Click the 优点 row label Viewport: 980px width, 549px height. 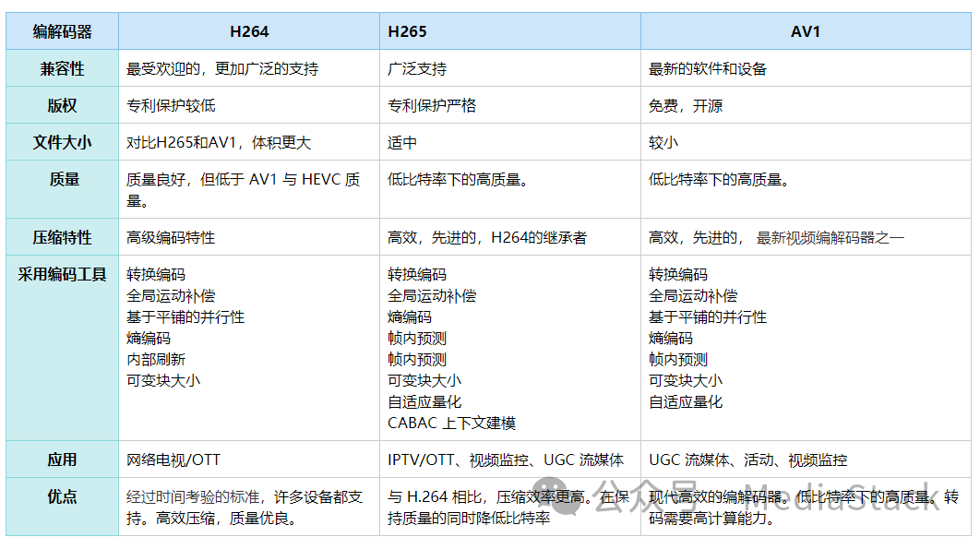(63, 496)
